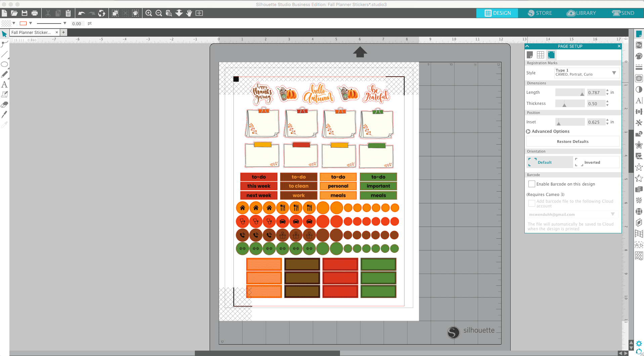Select the Eraser tool

pos(4,105)
